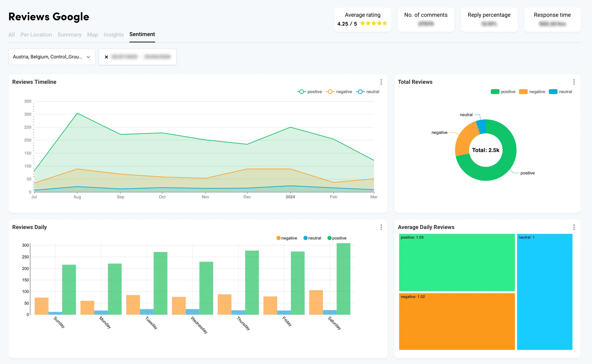Click the 'Oct' timeline axis label
Image resolution: width=592 pixels, height=364 pixels.
(162, 197)
